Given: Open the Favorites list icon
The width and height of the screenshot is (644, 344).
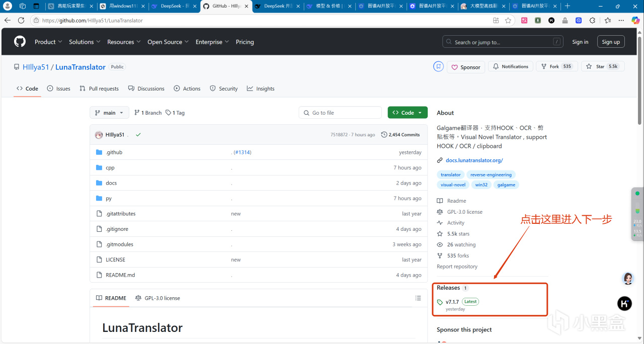Looking at the screenshot, I should [608, 20].
